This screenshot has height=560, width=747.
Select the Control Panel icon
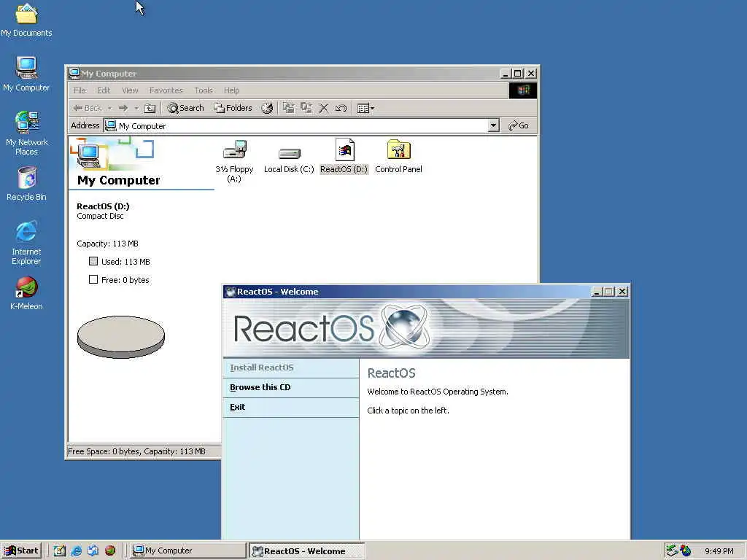[x=399, y=156]
